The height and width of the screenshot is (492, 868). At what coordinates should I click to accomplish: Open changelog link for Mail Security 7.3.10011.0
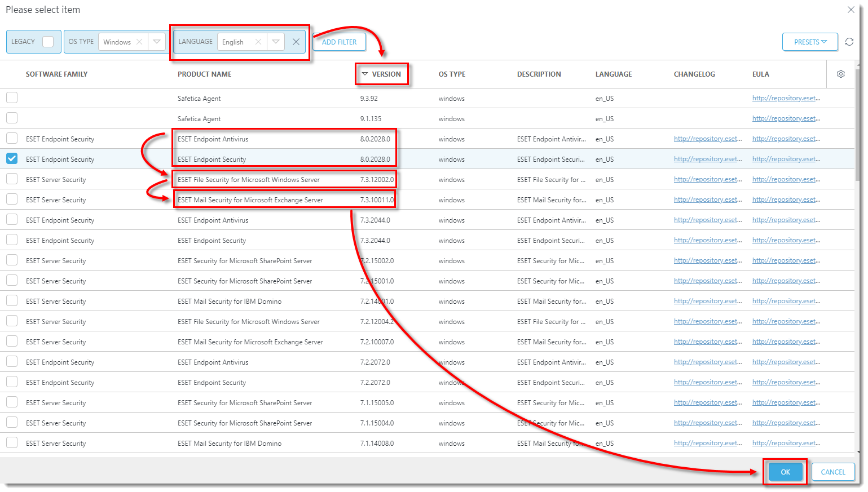(708, 200)
